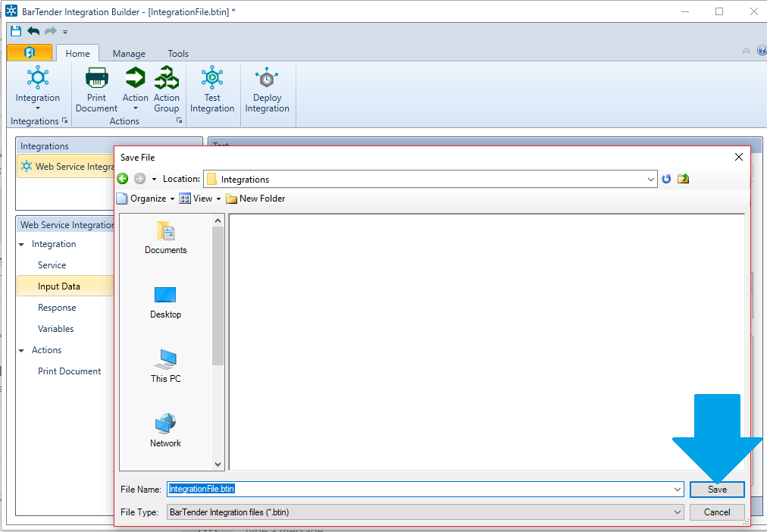
Task: Click the Save icon in quick access toolbar
Action: click(x=16, y=31)
